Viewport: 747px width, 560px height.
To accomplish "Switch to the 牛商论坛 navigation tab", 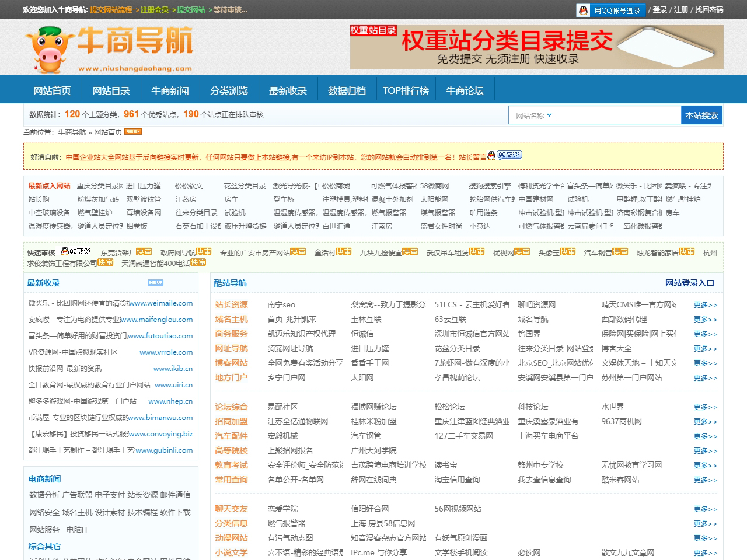I will tap(465, 89).
